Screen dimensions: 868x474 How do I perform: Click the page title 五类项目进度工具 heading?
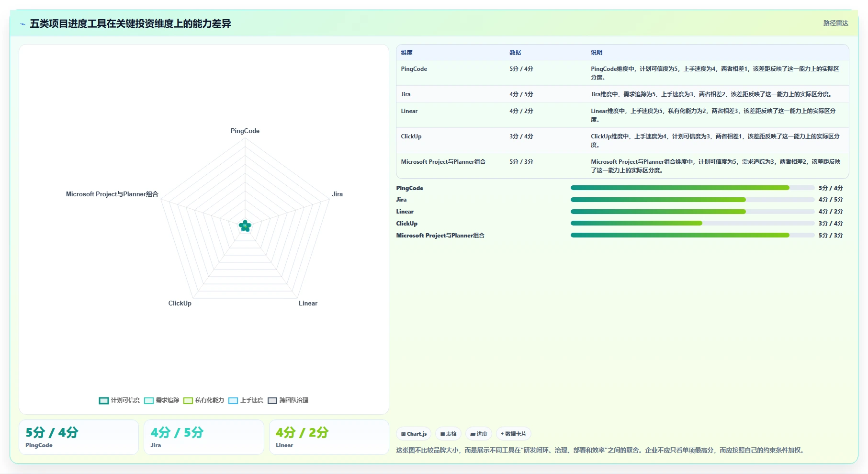click(x=130, y=23)
